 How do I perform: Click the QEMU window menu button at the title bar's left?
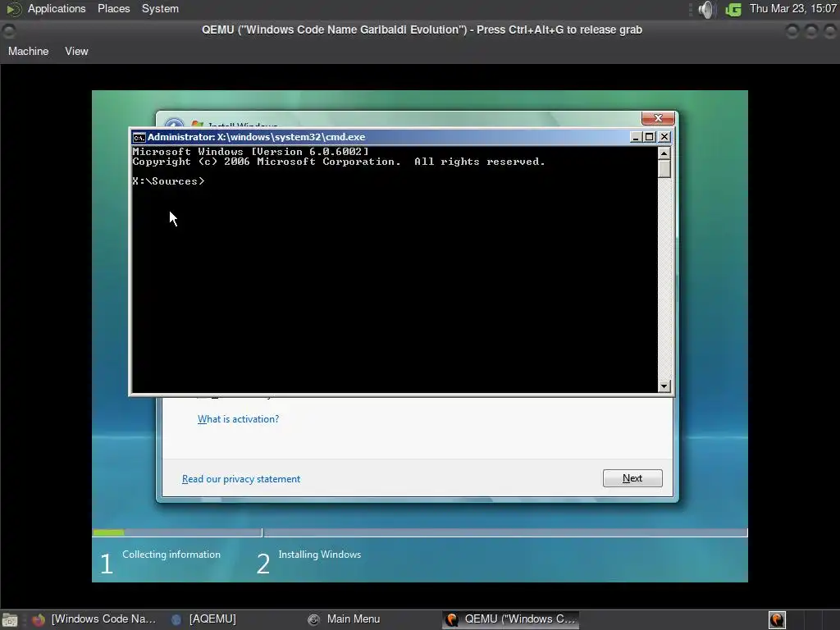(x=9, y=31)
